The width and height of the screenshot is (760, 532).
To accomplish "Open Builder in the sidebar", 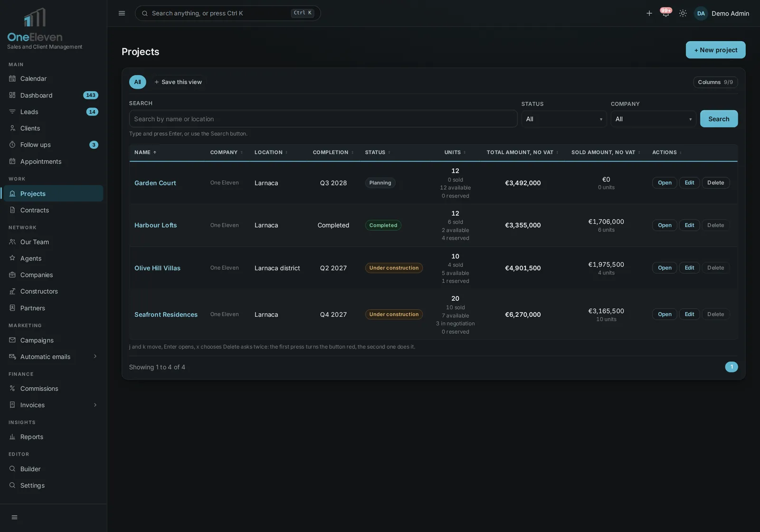I will [53, 469].
